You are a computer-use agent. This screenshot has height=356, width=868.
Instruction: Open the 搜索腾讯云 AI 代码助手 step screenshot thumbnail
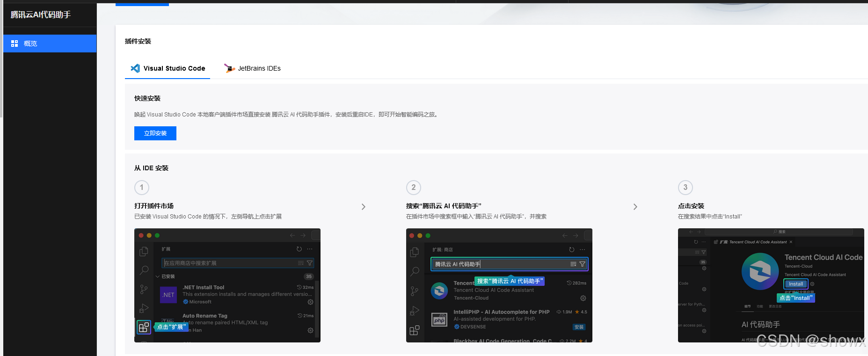499,285
